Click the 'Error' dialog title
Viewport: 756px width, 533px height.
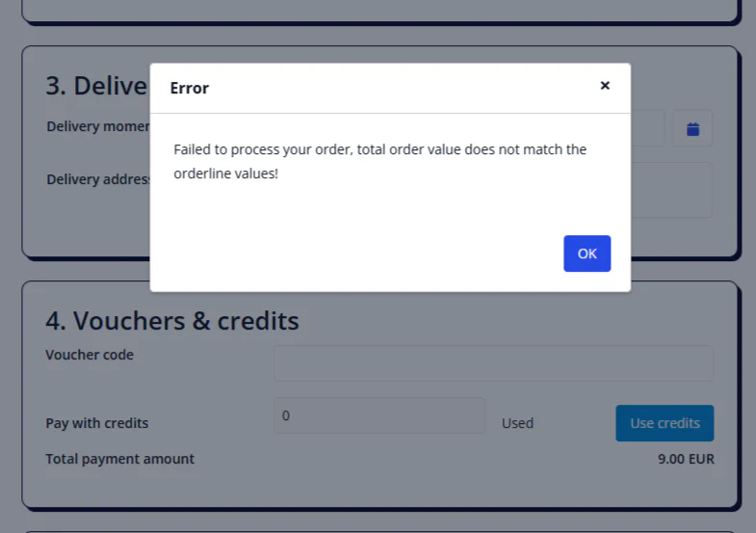pos(190,89)
